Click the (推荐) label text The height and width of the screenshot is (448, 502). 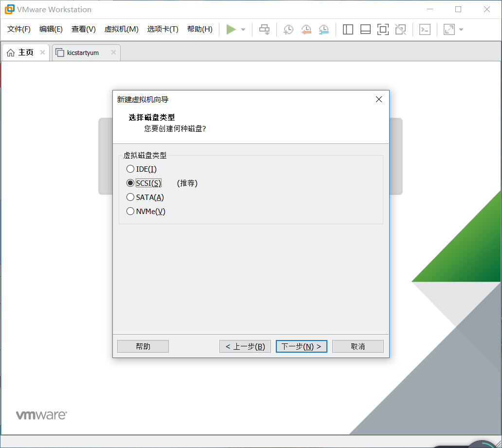(x=187, y=183)
